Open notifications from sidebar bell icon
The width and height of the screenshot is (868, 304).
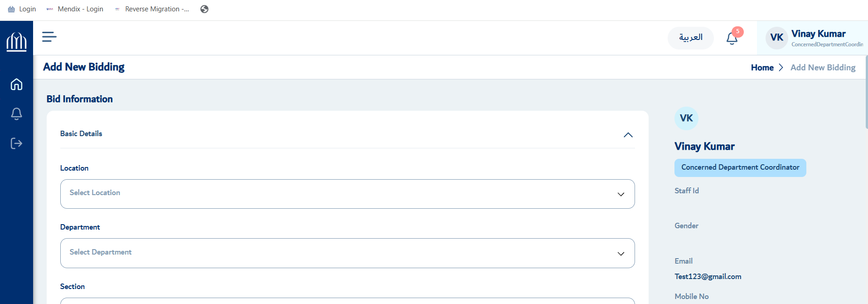click(x=16, y=113)
